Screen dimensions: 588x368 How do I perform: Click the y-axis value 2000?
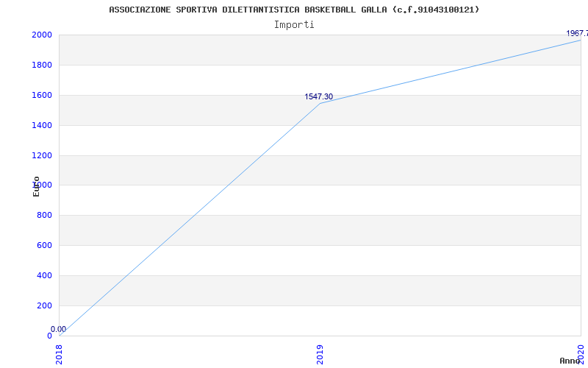coord(42,35)
